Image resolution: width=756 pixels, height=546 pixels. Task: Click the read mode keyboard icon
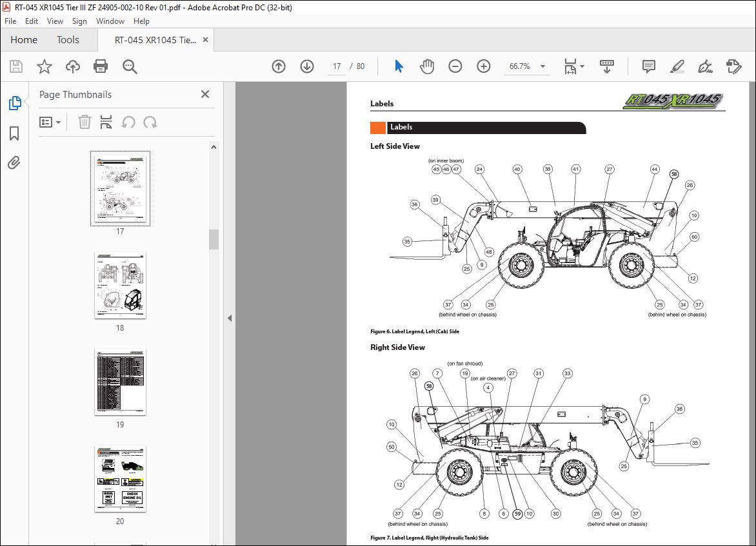coord(606,66)
